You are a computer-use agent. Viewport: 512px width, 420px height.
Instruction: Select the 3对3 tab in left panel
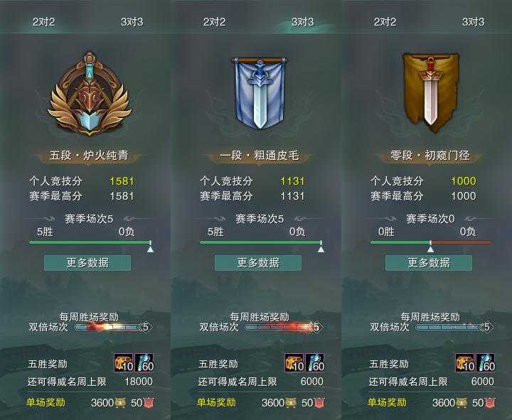tap(132, 22)
